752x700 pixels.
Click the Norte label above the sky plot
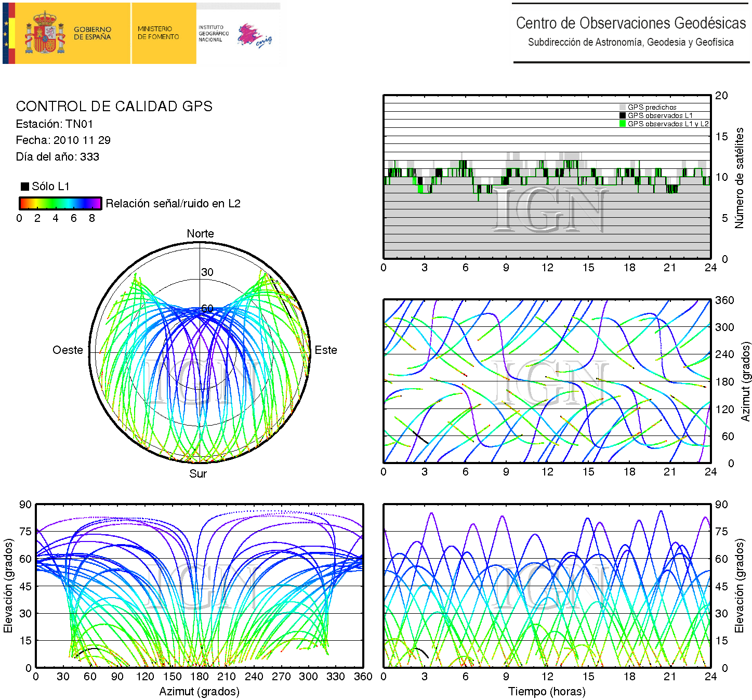[x=200, y=234]
